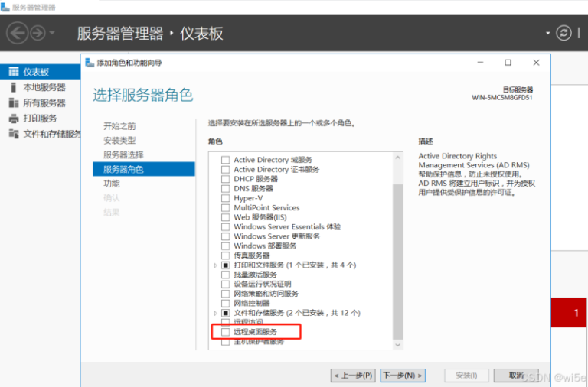
Task: Refresh the Server Manager dashboard
Action: tap(563, 33)
